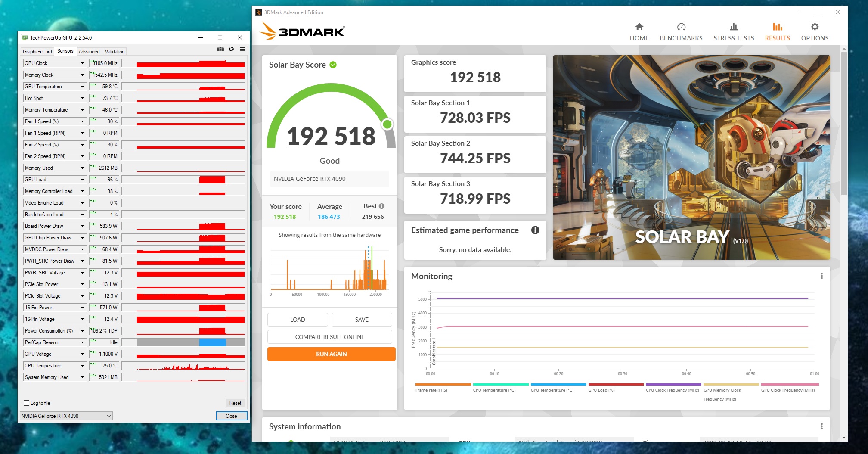Open the GPU Temperature sensor dropdown
Viewport: 868px width, 454px height.
(82, 87)
